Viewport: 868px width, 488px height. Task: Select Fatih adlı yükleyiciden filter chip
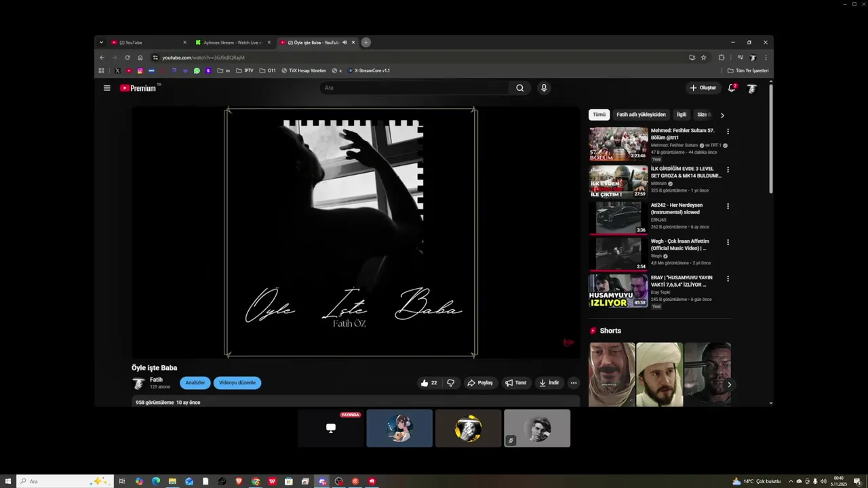[641, 115]
